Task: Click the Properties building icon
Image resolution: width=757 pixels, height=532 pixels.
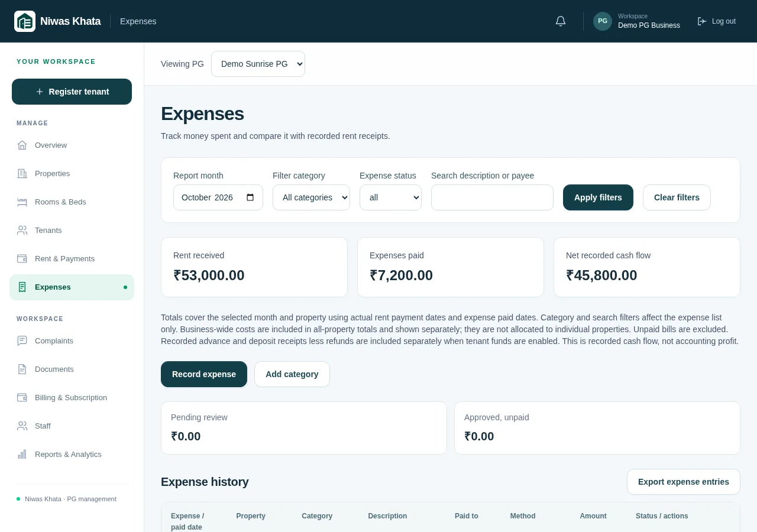Action: 22,173
